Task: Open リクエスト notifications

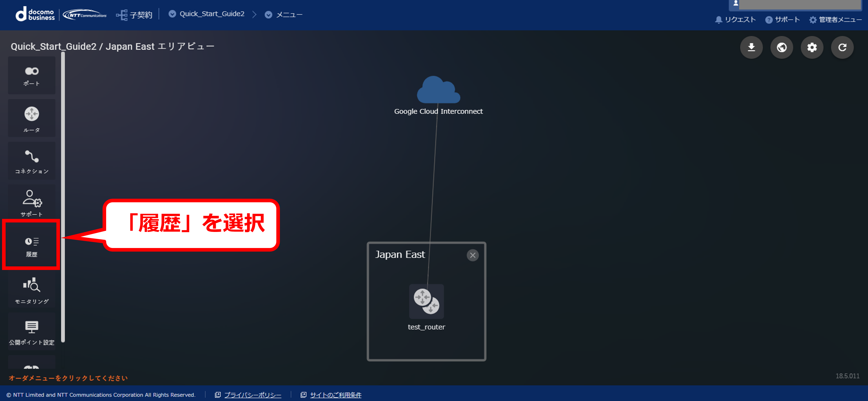Action: (x=735, y=20)
